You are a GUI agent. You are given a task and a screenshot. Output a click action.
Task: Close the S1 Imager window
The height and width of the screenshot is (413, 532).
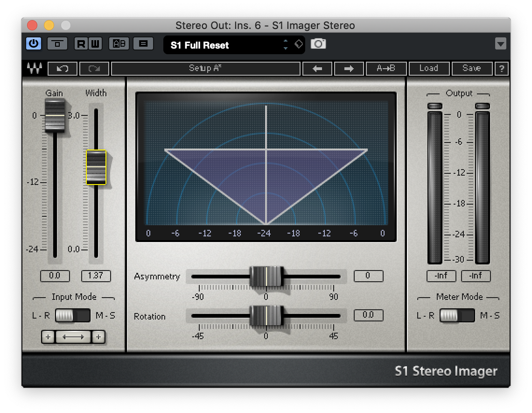point(32,25)
